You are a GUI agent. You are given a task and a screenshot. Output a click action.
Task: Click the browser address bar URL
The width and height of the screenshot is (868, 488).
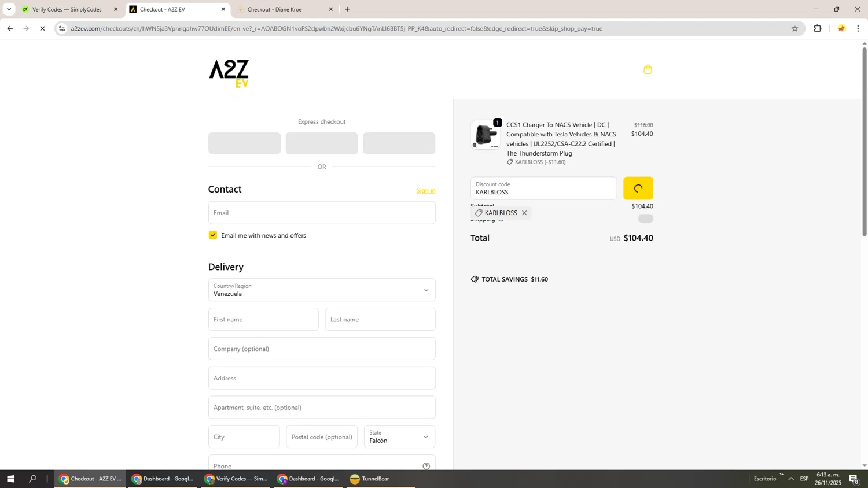point(337,28)
